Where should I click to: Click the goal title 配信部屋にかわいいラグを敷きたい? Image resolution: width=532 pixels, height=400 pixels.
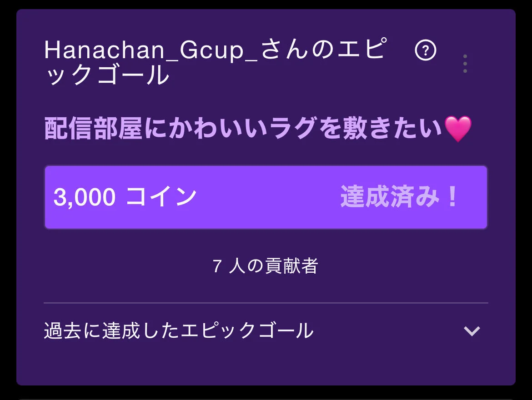click(243, 128)
